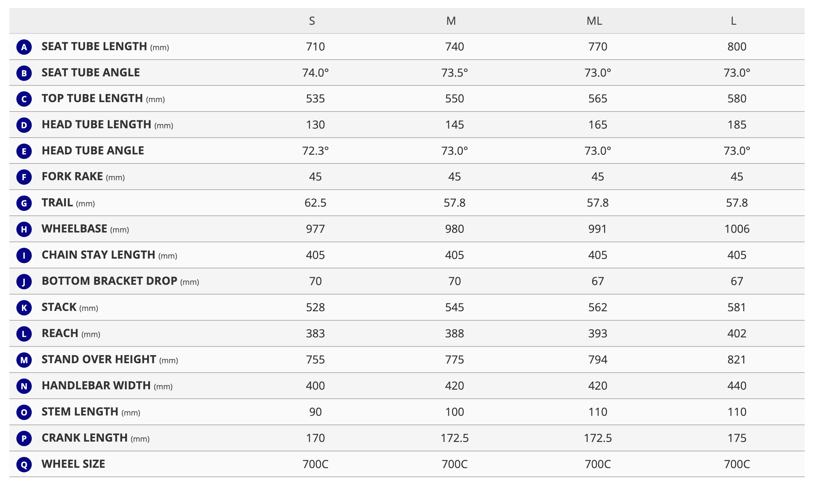Click the blue A circle icon
The image size is (828, 504).
(24, 47)
